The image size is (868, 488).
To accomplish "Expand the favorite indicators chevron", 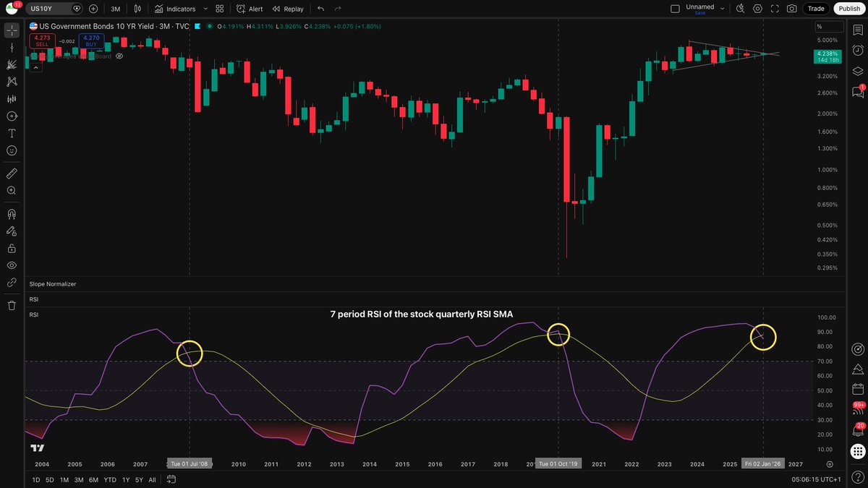I will (206, 9).
